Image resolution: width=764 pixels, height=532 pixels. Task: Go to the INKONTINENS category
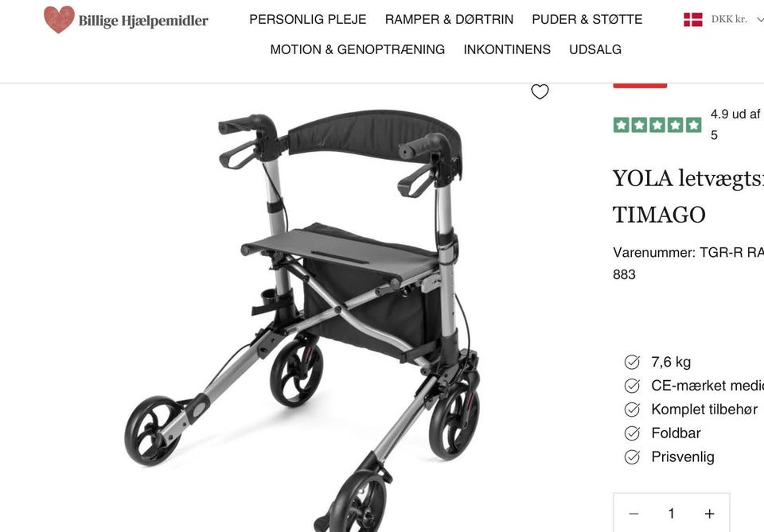coord(507,49)
